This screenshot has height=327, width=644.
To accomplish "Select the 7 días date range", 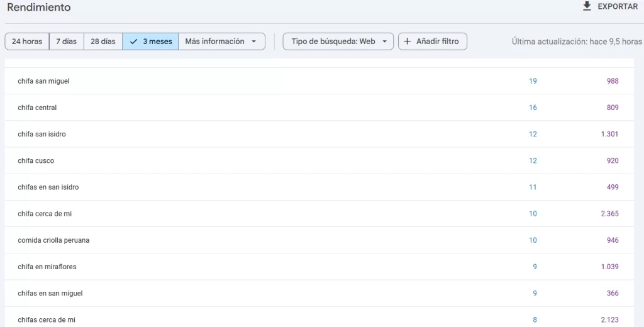I will coord(66,42).
